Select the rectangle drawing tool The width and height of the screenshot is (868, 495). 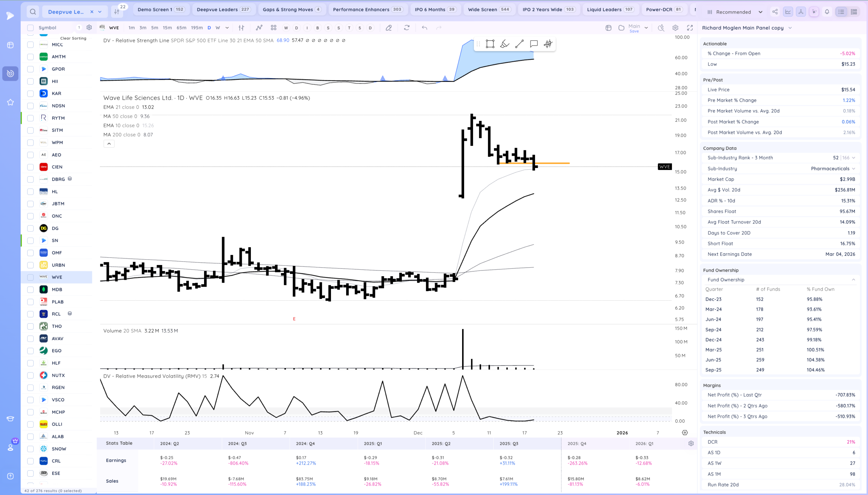490,44
